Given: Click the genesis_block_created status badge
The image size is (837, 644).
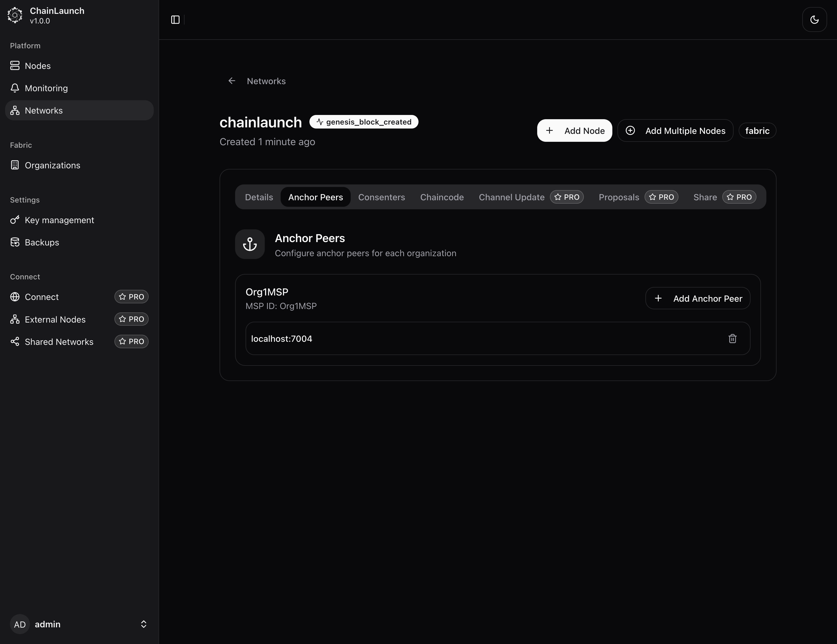Looking at the screenshot, I should coord(363,122).
